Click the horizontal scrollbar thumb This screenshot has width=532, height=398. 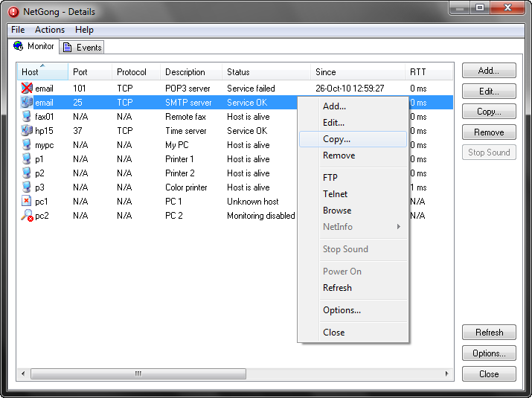tap(138, 373)
